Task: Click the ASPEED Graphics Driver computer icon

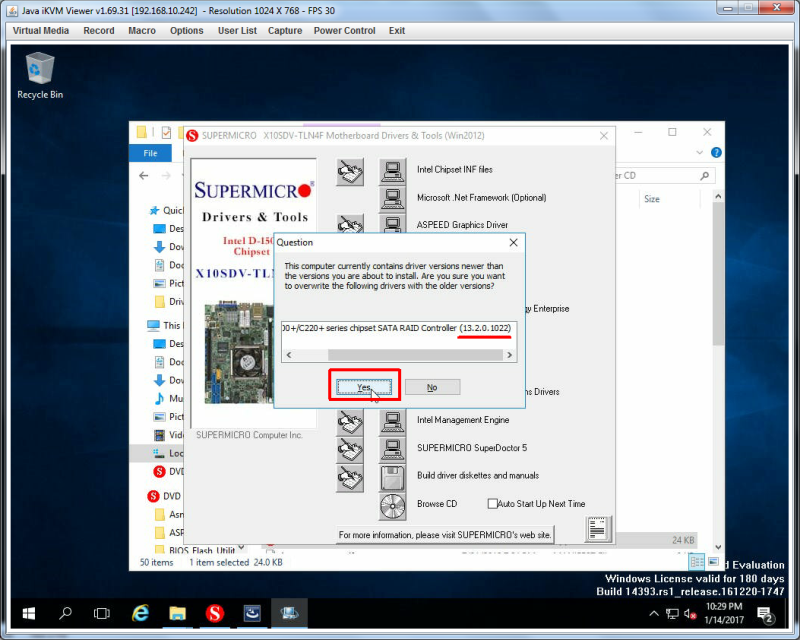Action: [x=392, y=224]
